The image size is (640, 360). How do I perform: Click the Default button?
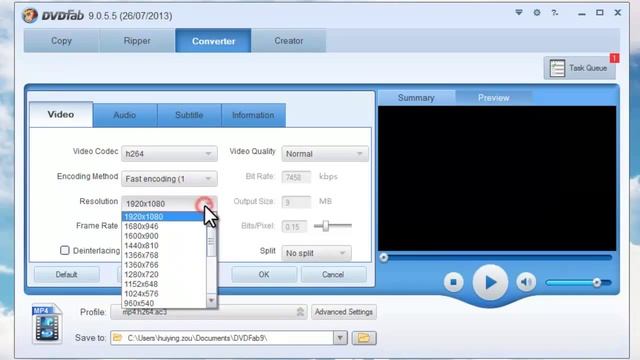pyautogui.click(x=67, y=274)
